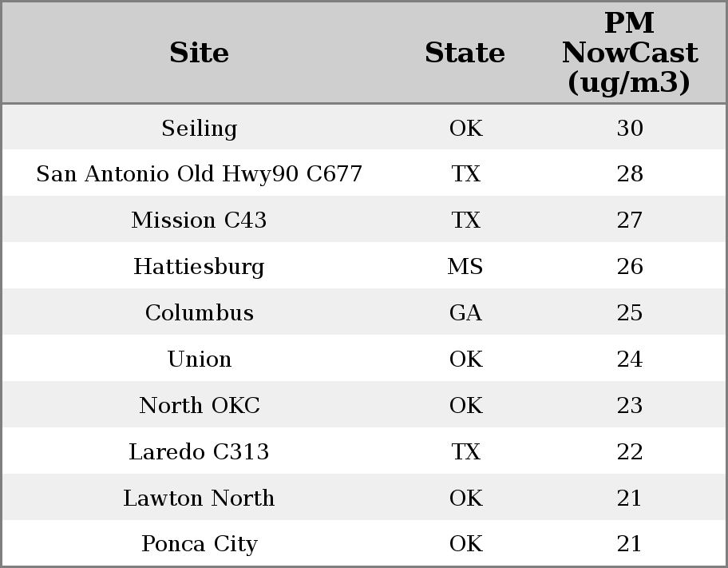This screenshot has width=728, height=568.
Task: Select the Hattiesburg site cell
Action: click(199, 267)
